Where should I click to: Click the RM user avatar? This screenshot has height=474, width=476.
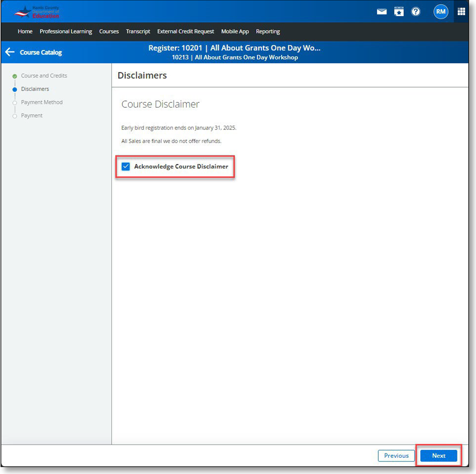pos(441,12)
